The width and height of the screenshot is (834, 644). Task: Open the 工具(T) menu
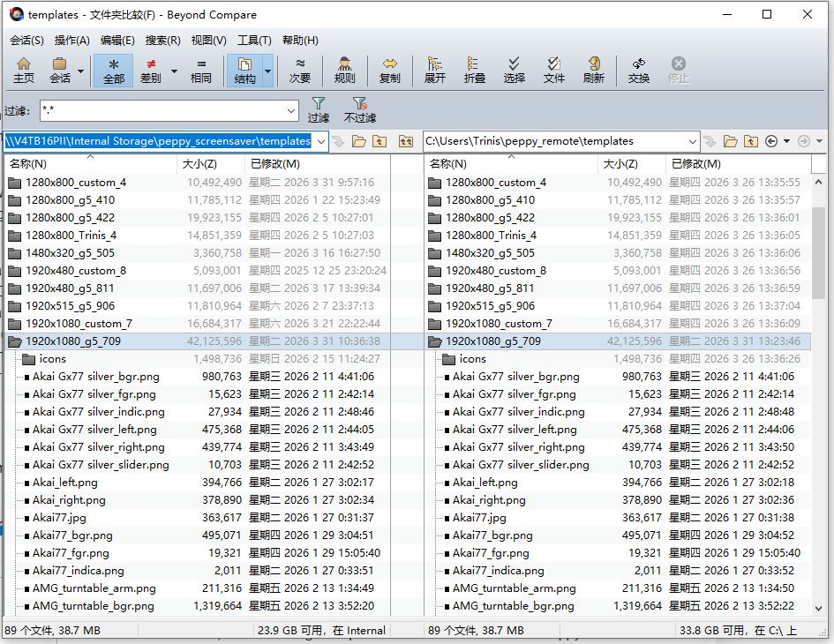tap(254, 41)
